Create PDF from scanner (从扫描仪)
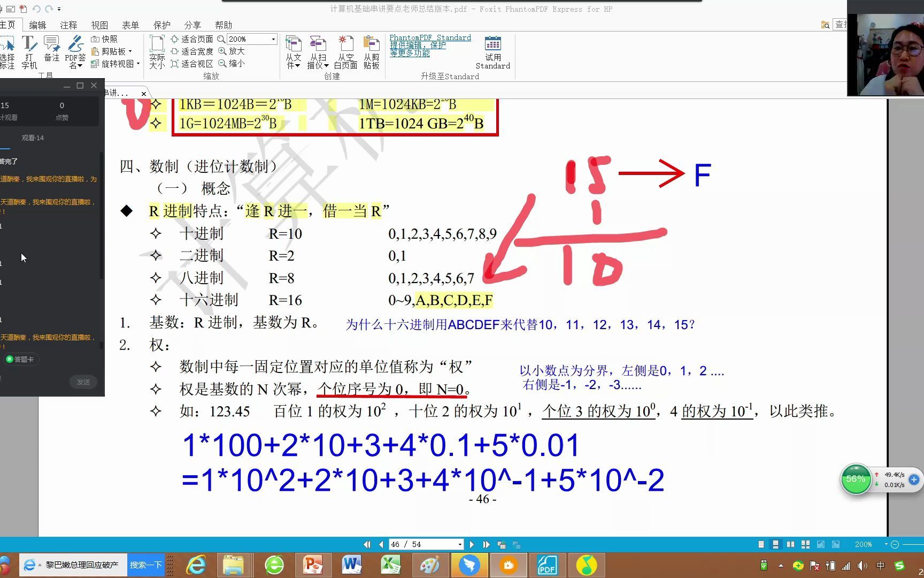 (318, 52)
